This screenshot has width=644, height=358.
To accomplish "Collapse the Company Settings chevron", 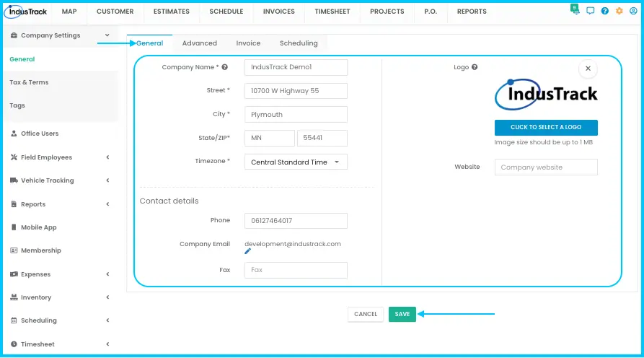I will (x=107, y=35).
